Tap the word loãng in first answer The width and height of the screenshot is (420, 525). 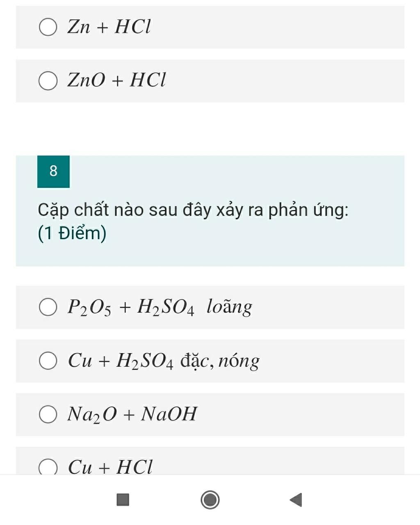229,307
